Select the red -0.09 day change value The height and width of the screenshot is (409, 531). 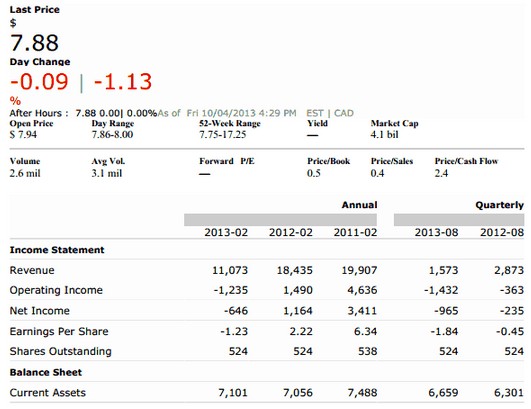[x=39, y=82]
